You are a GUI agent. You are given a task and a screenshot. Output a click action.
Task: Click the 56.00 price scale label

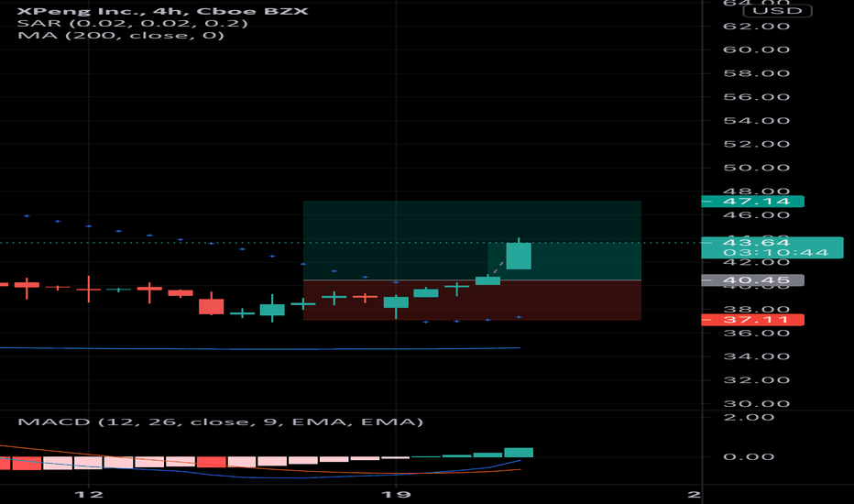coord(757,97)
